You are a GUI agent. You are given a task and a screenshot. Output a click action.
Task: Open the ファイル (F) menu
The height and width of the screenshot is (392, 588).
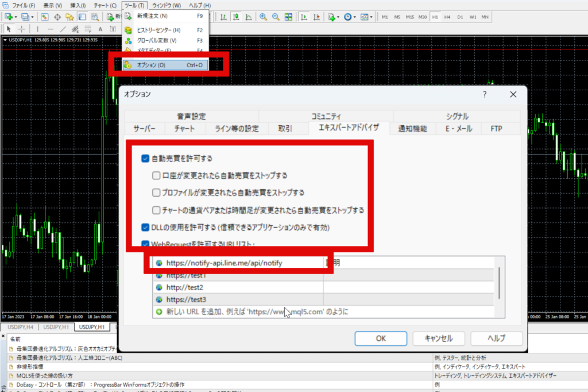[x=23, y=6]
